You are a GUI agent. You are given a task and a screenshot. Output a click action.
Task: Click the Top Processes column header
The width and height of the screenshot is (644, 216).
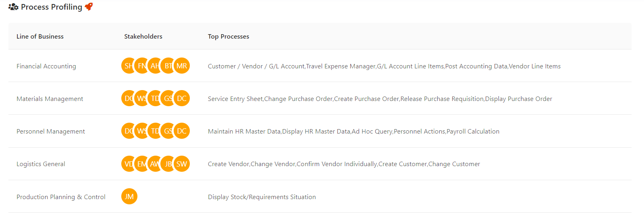(x=228, y=36)
